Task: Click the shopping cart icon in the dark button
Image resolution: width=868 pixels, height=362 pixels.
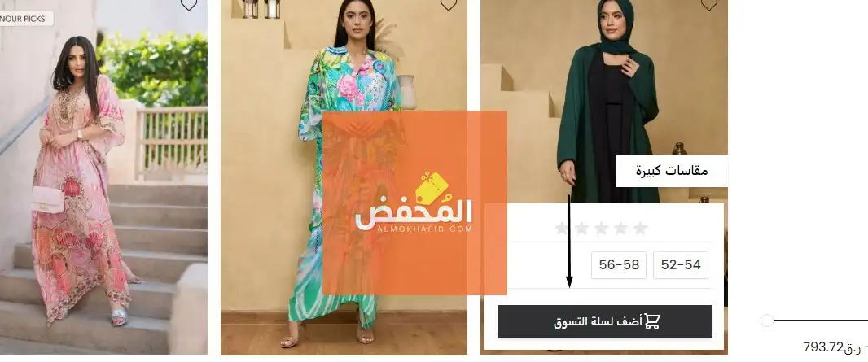Action: pyautogui.click(x=652, y=321)
